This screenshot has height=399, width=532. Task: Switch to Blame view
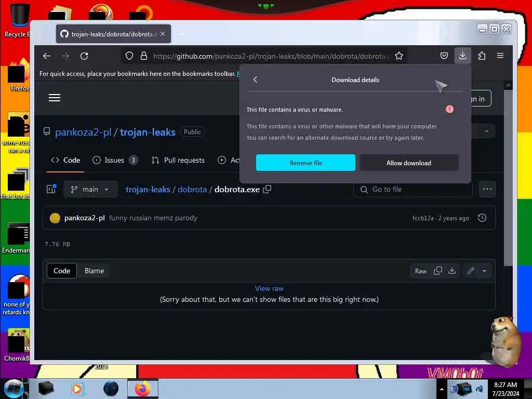pos(95,271)
